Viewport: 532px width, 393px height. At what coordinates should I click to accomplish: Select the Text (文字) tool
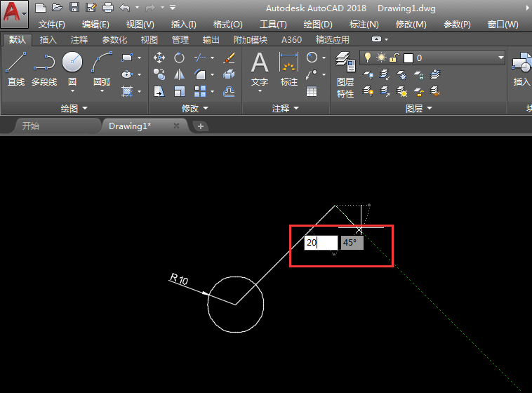tap(260, 69)
